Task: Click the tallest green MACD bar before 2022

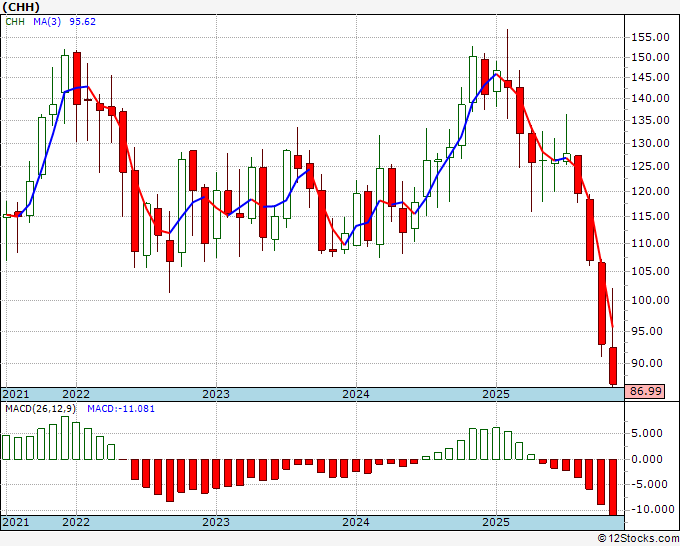Action: click(65, 438)
